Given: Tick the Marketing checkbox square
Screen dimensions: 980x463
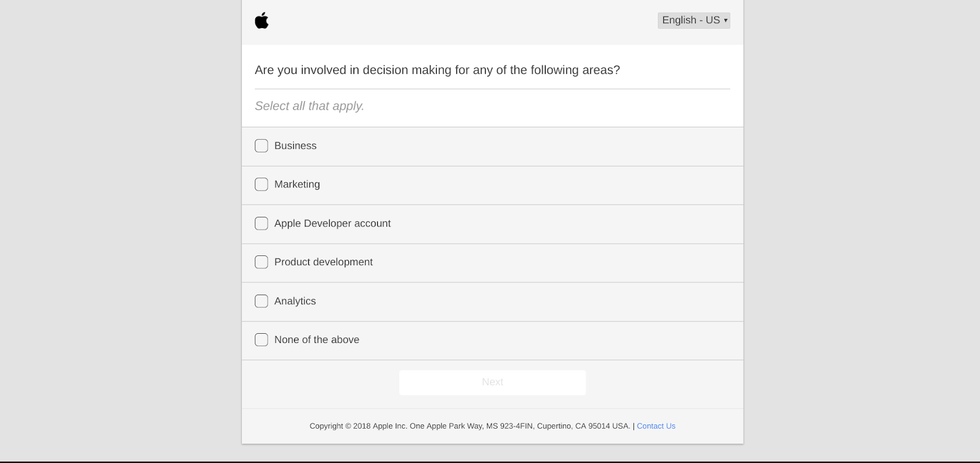Looking at the screenshot, I should (262, 184).
